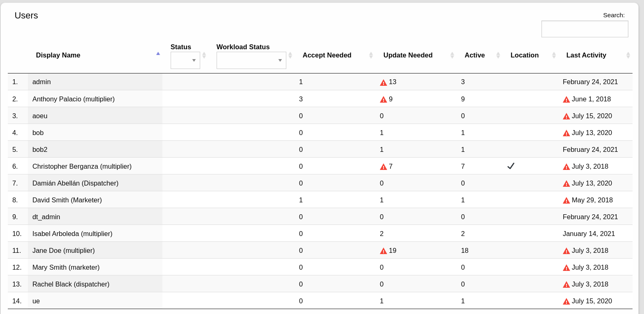644x314 pixels.
Task: Click warning icon in ue's Last Activity cell
Action: click(x=566, y=302)
